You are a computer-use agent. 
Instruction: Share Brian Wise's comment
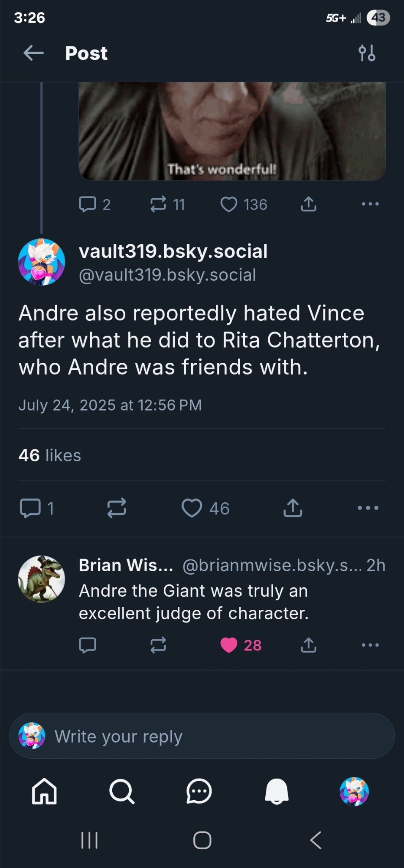click(x=308, y=645)
